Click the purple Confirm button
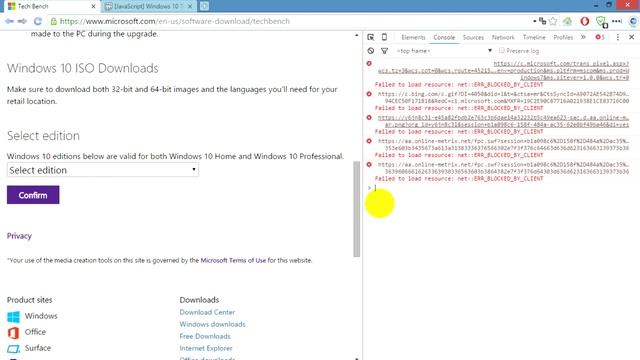The width and height of the screenshot is (640, 360). [x=33, y=195]
